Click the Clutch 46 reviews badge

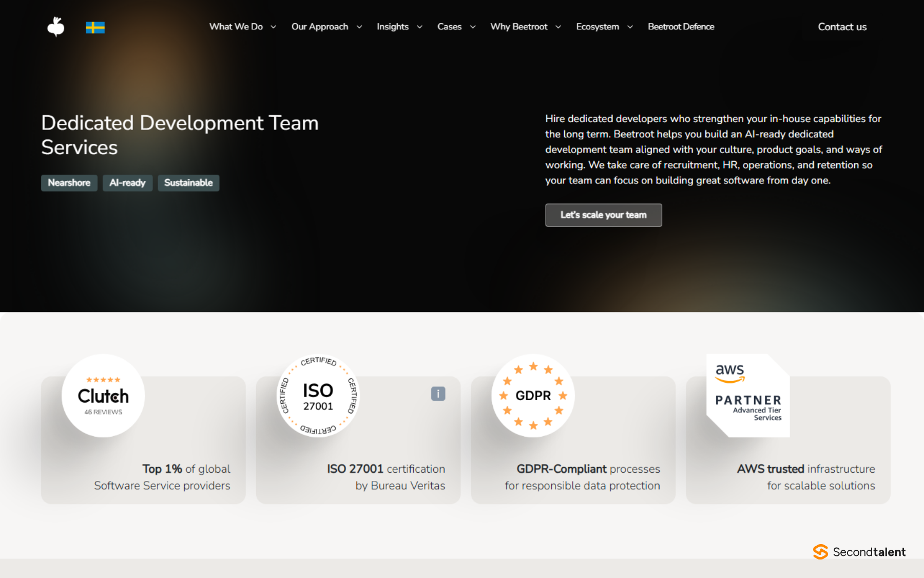click(x=103, y=396)
